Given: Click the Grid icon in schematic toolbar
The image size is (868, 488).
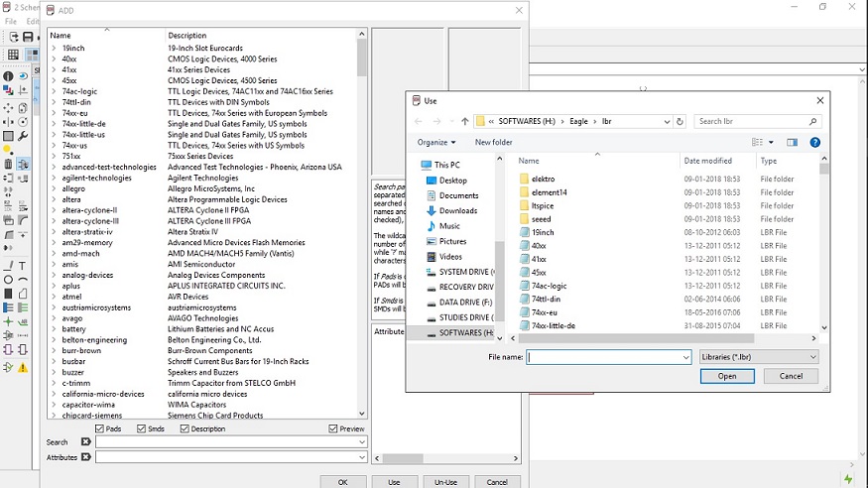Looking at the screenshot, I should [13, 55].
